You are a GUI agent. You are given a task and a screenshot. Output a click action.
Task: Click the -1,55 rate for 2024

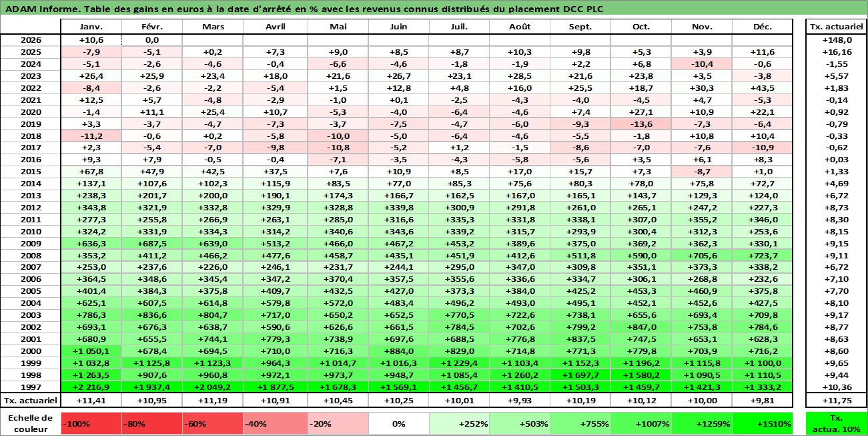tap(836, 63)
